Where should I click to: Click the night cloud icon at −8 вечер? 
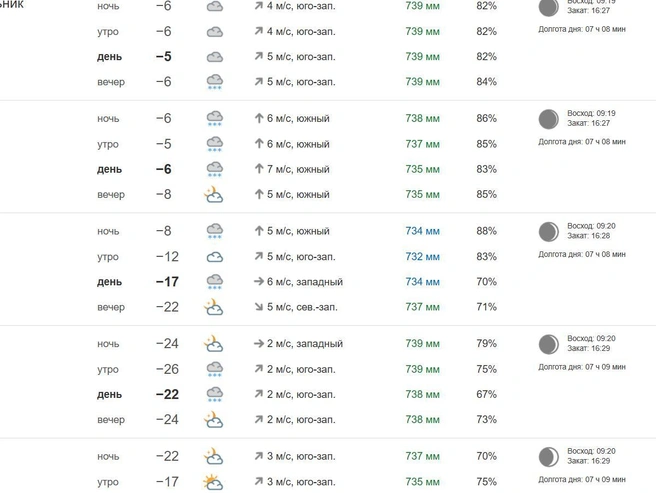(213, 195)
